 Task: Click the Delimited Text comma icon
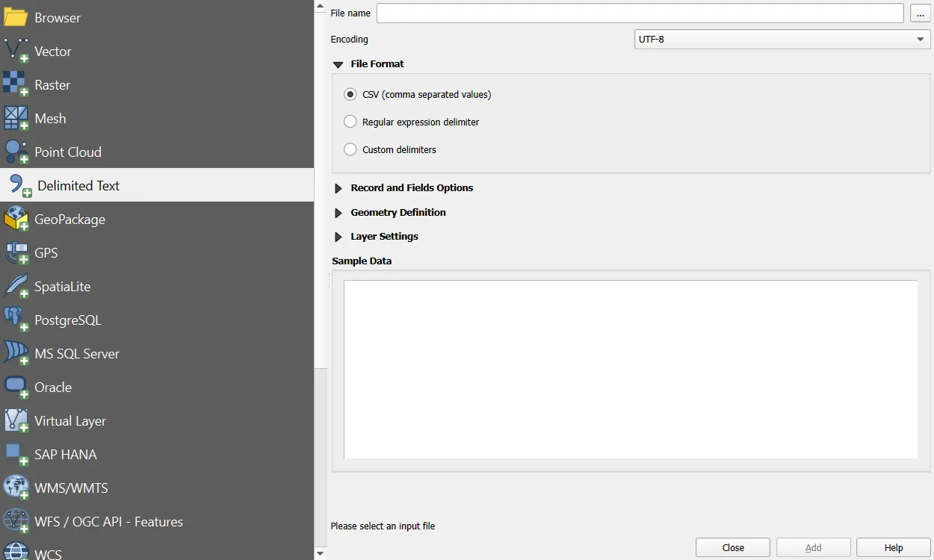(x=20, y=185)
